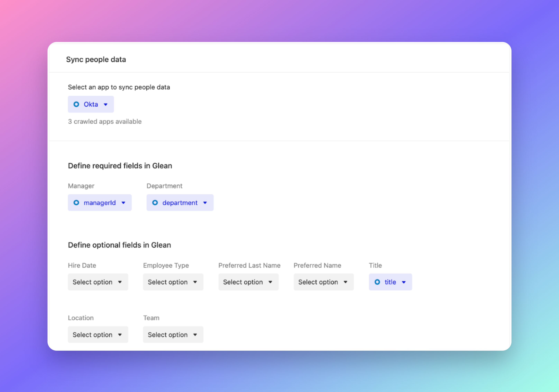Open the Preferred Name Select option dropdown
The image size is (559, 392).
click(324, 282)
